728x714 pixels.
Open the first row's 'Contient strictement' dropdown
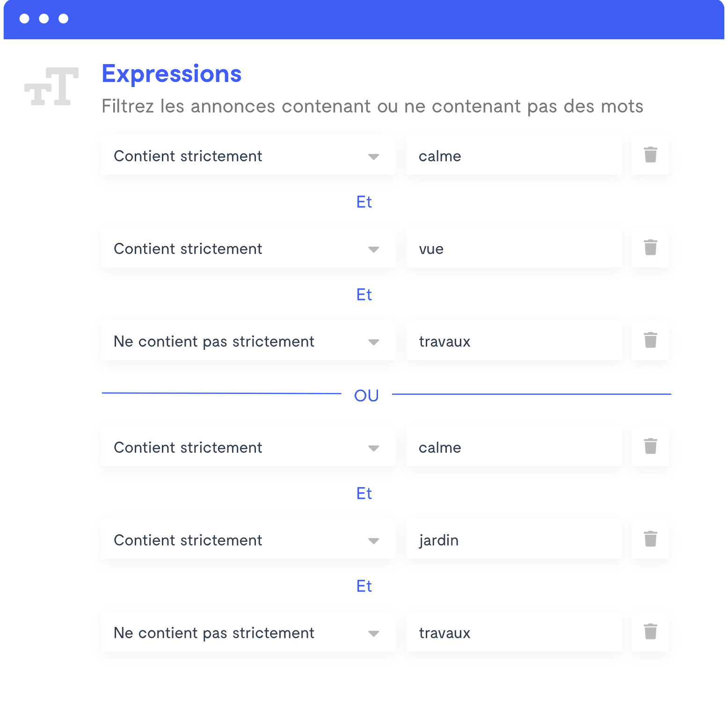click(x=248, y=155)
